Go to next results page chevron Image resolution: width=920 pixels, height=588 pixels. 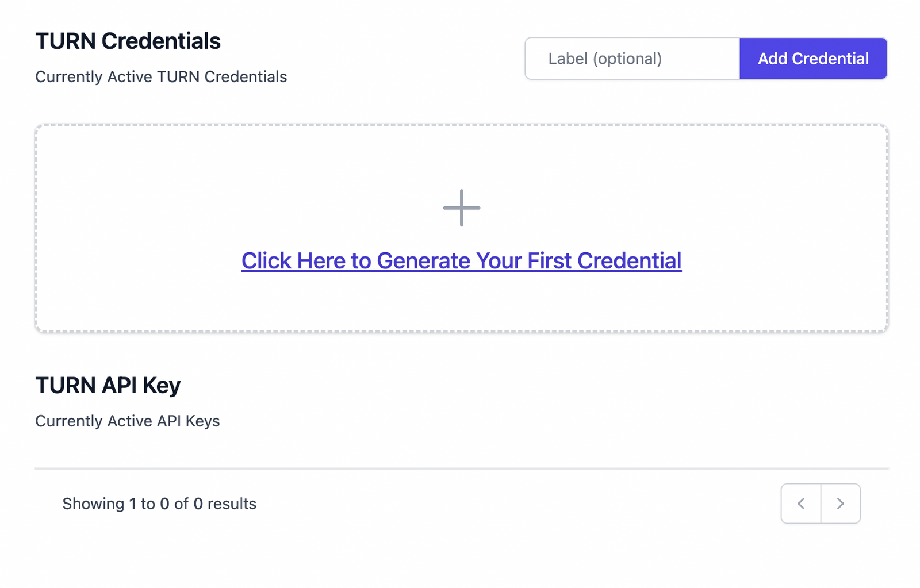click(840, 504)
